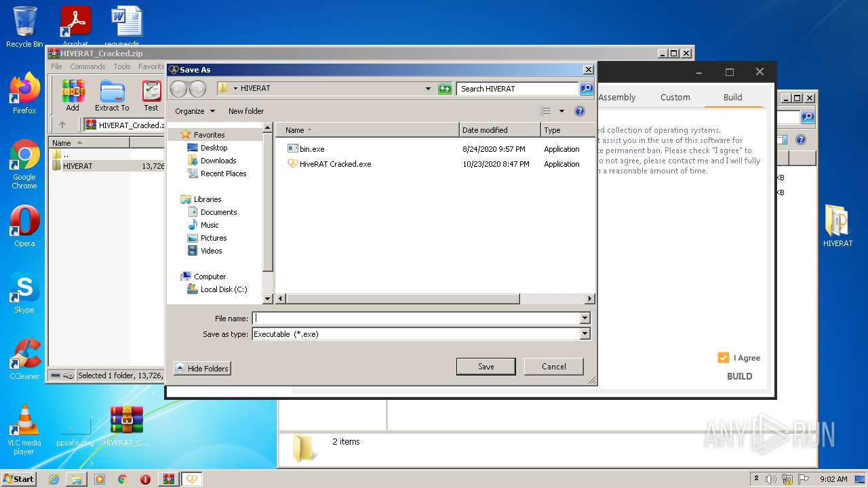Image resolution: width=868 pixels, height=488 pixels.
Task: Open the CCleaner desktop shortcut
Action: [x=24, y=359]
